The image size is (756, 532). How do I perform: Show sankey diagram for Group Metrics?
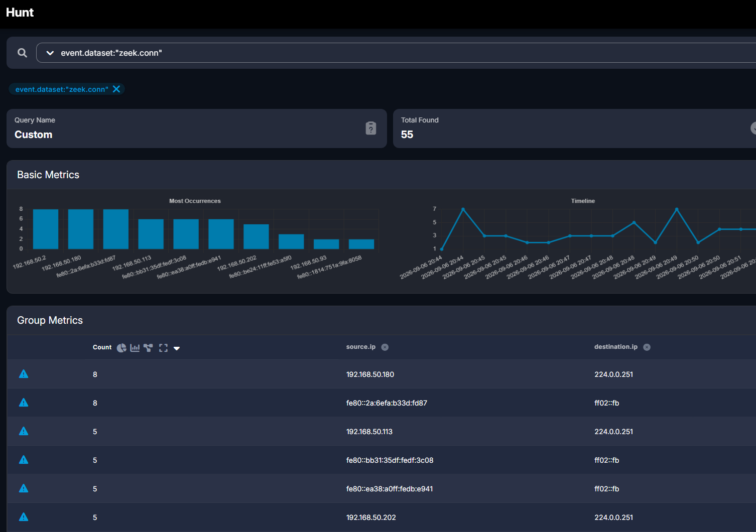(148, 348)
